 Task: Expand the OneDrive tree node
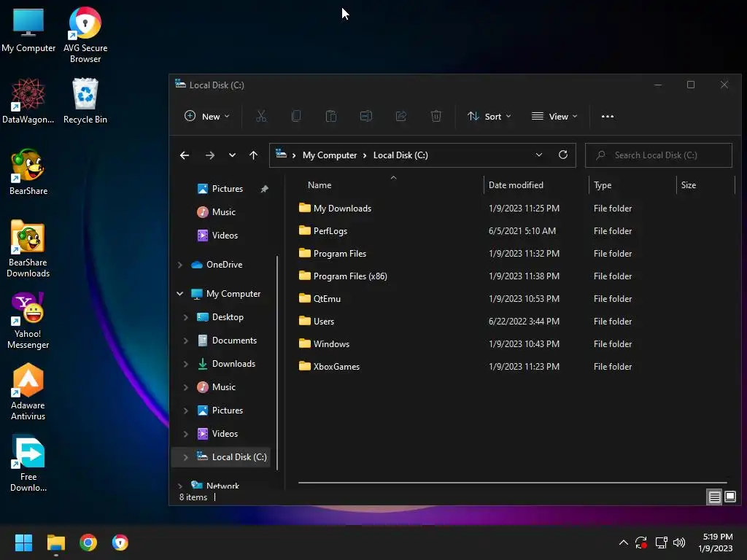180,265
